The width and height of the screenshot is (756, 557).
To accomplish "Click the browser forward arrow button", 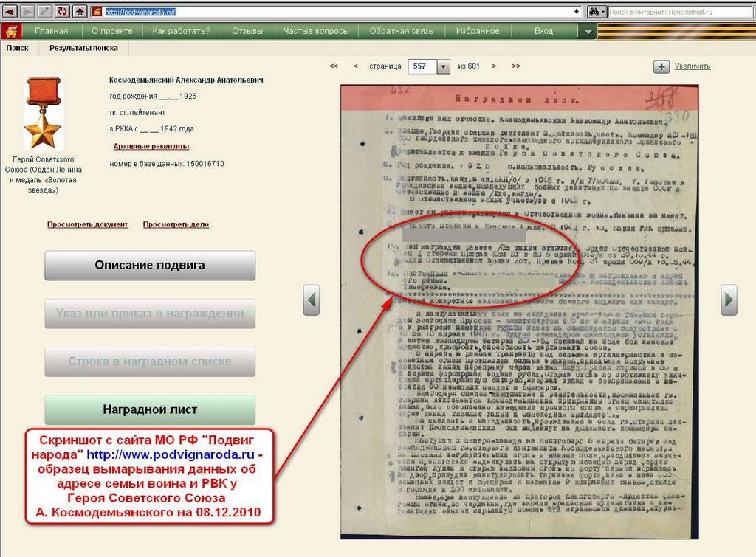I will (x=27, y=12).
